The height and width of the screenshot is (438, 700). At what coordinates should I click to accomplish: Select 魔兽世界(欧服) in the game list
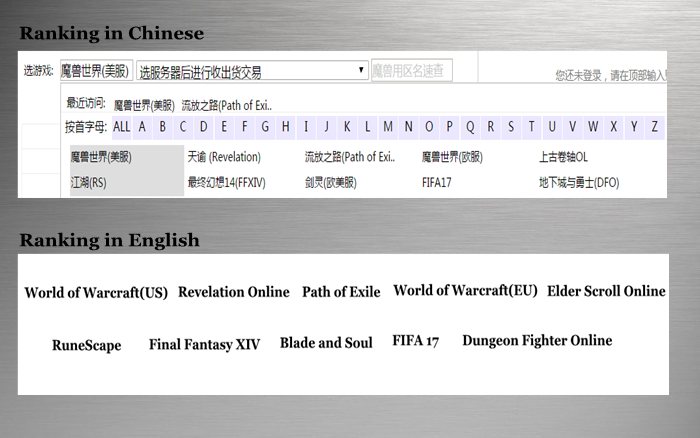[x=452, y=157]
